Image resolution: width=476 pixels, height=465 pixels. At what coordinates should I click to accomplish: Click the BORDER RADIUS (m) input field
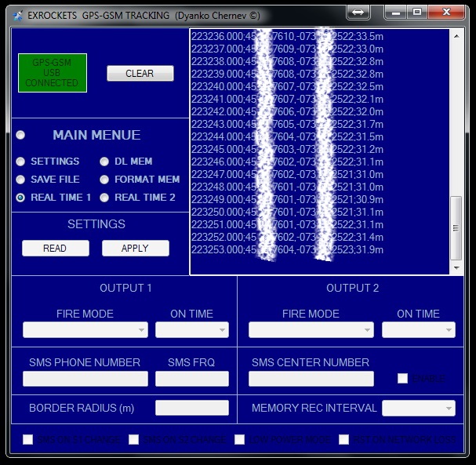(192, 408)
